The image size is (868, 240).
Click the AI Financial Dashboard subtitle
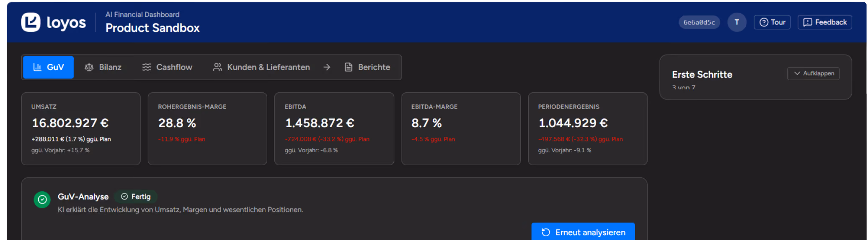point(142,14)
